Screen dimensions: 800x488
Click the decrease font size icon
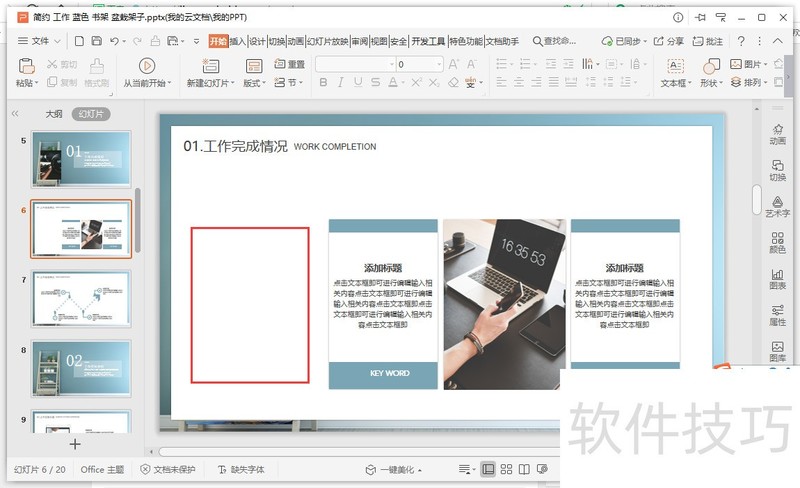tap(471, 64)
